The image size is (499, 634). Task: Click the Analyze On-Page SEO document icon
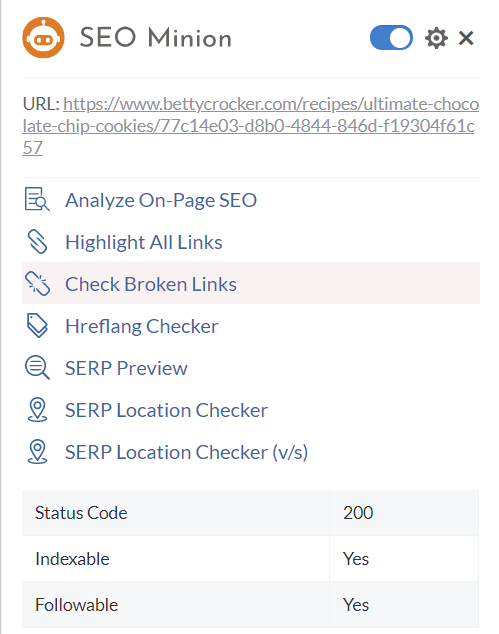point(37,199)
